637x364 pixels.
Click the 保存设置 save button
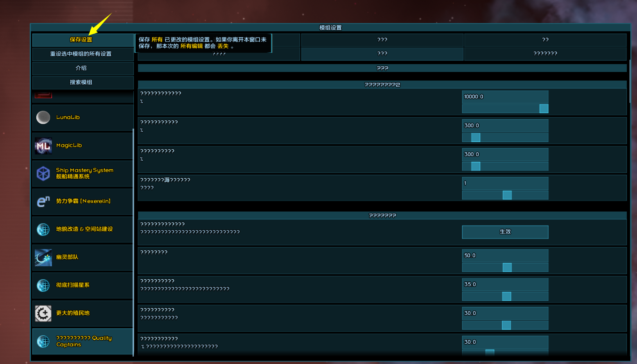point(81,40)
